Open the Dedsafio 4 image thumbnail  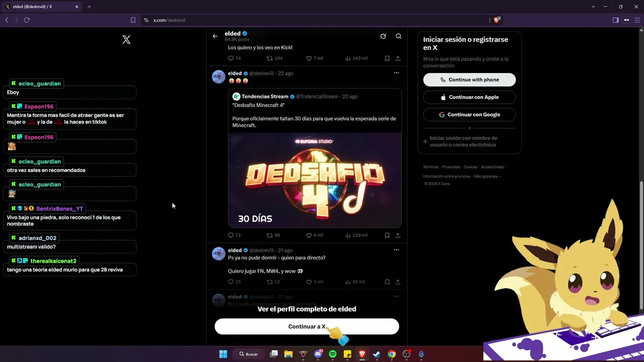point(315,180)
